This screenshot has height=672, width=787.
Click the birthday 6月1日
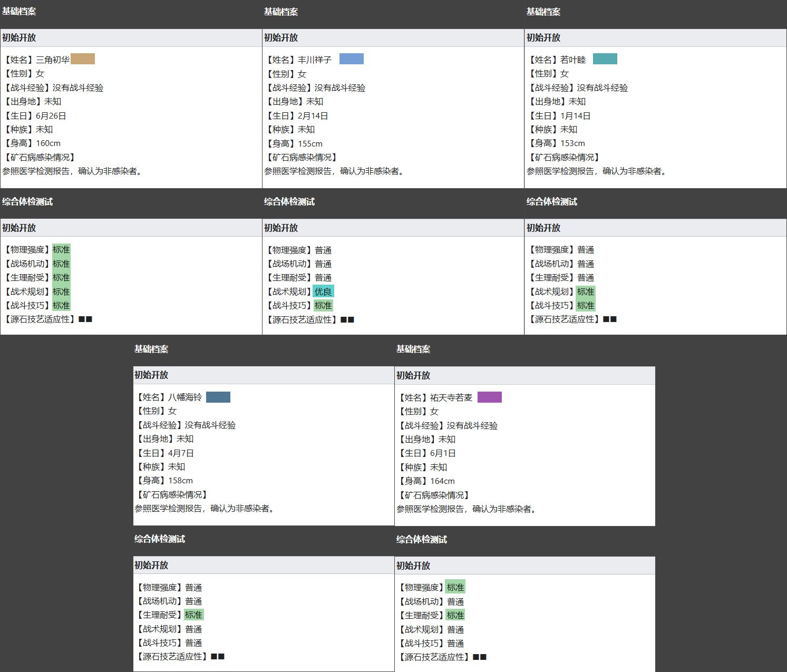(443, 453)
